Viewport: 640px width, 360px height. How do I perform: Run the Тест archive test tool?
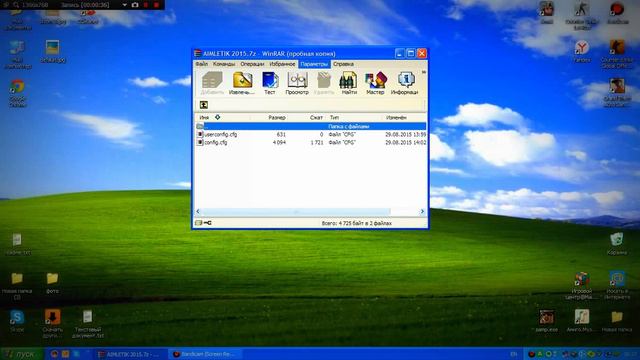click(x=270, y=83)
